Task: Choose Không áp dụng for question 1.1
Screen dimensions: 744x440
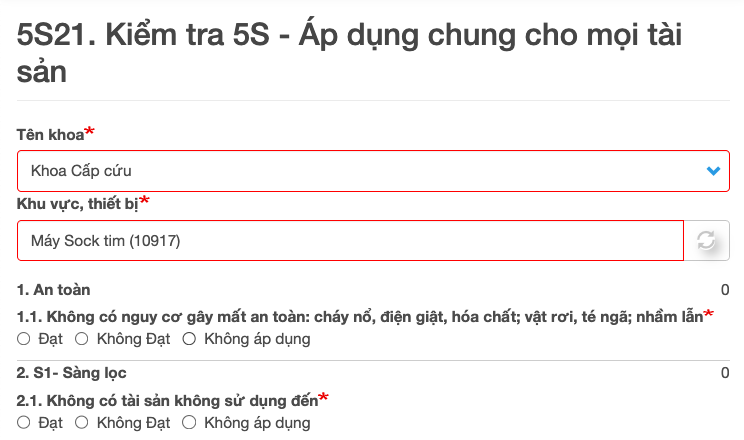Action: point(190,339)
